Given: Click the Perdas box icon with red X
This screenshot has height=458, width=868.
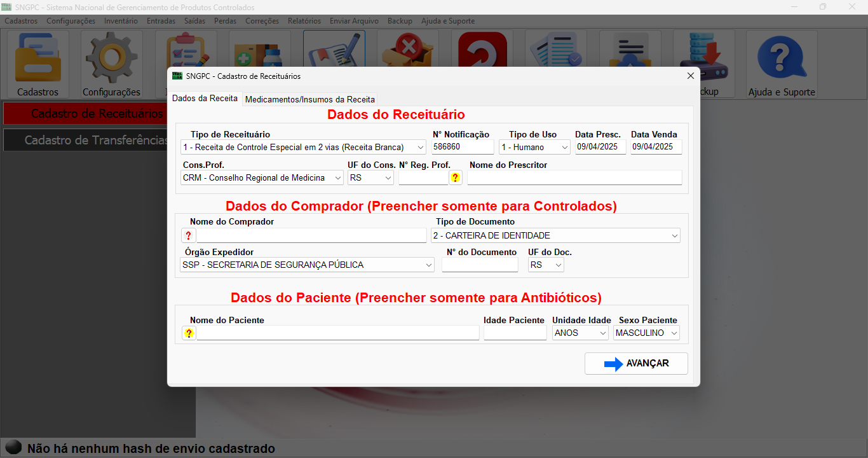Looking at the screenshot, I should (x=407, y=48).
